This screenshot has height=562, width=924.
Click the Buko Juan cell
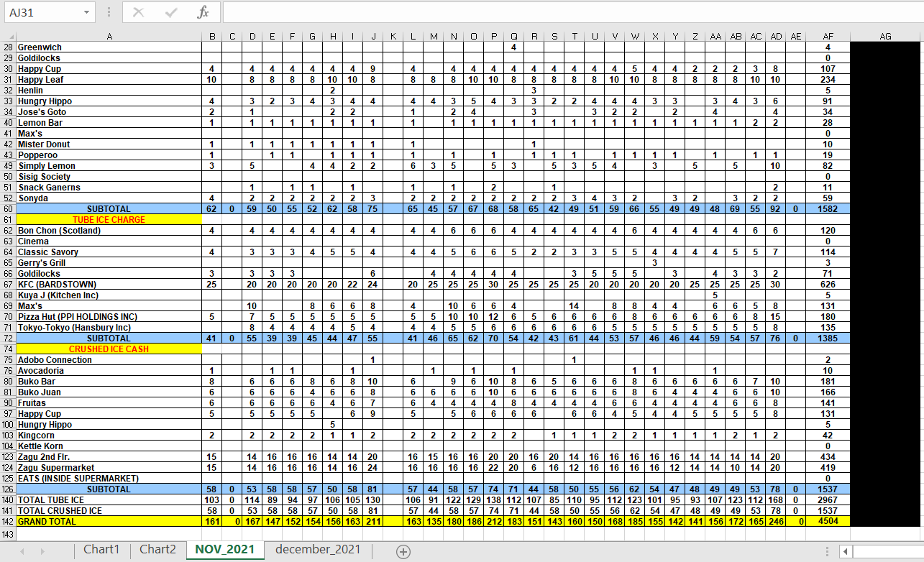109,392
